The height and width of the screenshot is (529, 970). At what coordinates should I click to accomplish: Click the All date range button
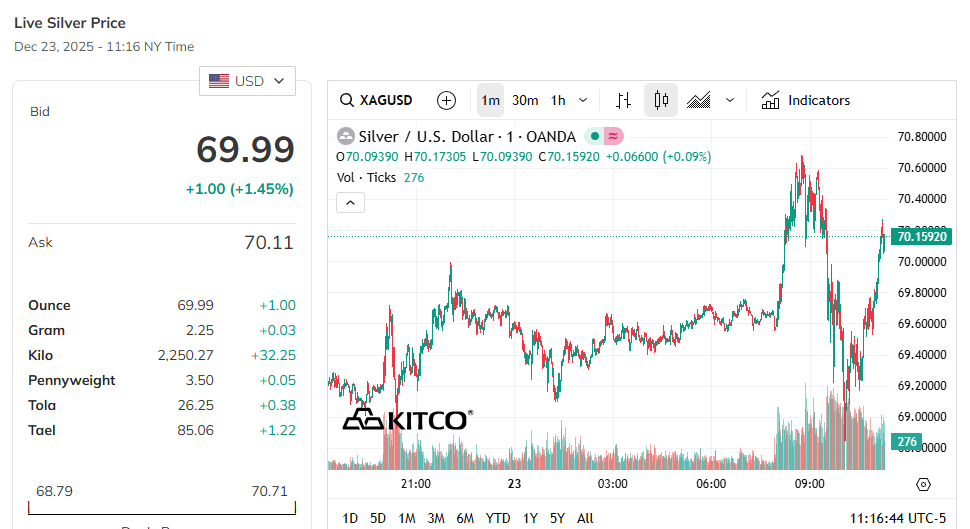tap(585, 518)
